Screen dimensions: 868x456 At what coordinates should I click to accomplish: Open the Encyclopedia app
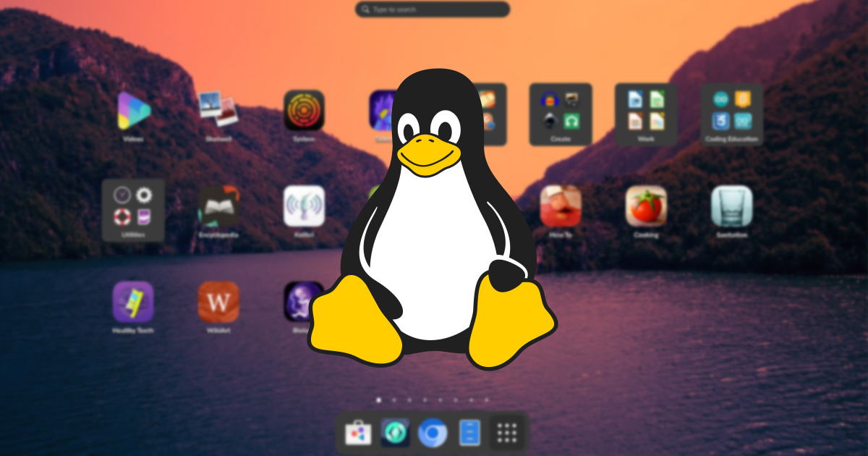218,206
